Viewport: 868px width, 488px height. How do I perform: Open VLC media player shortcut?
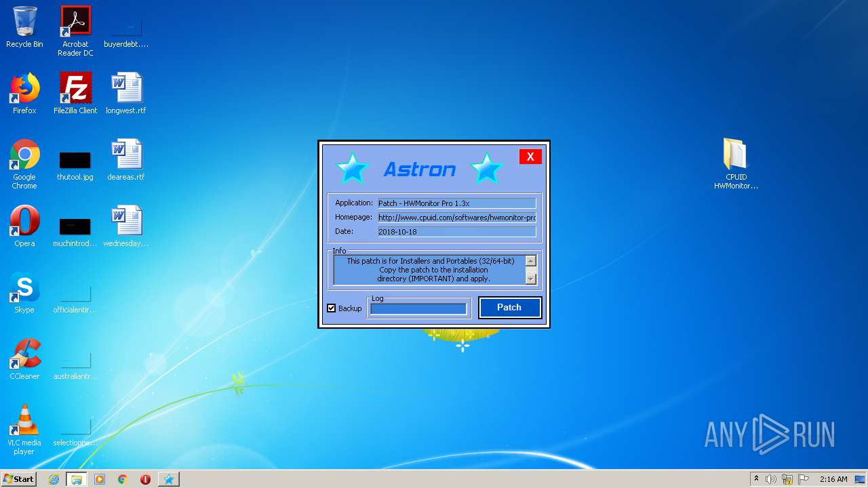[24, 430]
